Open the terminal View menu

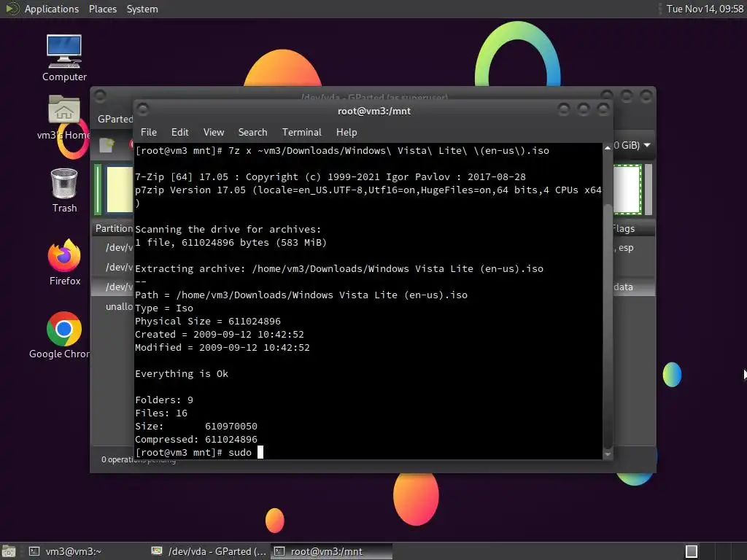(214, 133)
